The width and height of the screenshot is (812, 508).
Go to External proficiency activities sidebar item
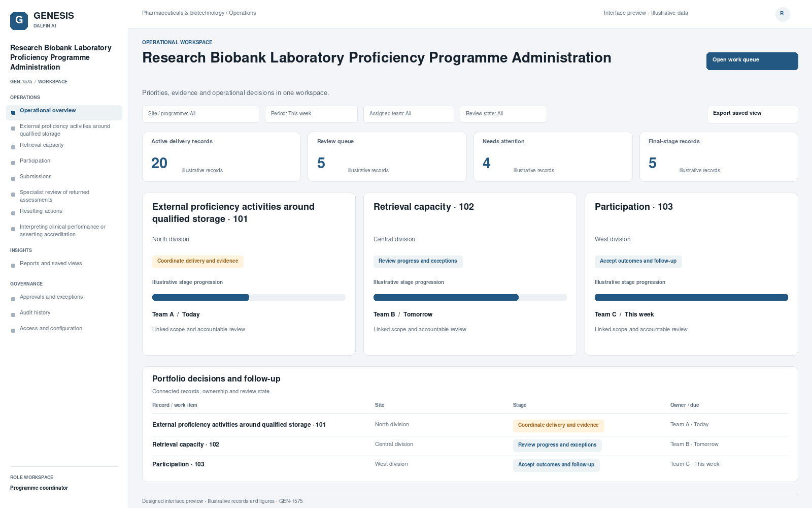[64, 130]
